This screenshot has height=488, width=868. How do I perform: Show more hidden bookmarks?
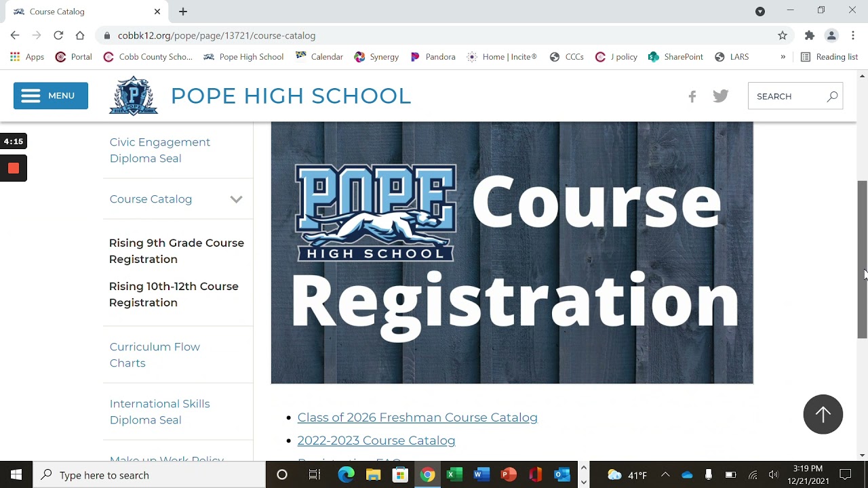[783, 57]
